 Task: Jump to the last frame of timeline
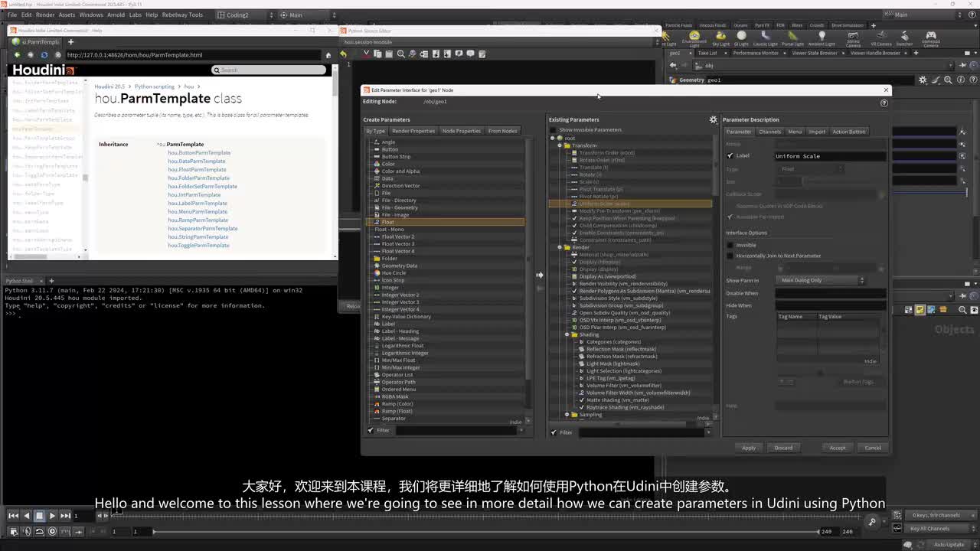point(66,516)
